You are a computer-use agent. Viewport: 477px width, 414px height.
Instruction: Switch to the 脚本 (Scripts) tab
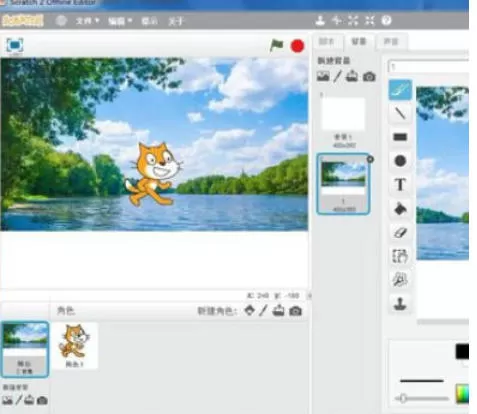[x=327, y=42]
